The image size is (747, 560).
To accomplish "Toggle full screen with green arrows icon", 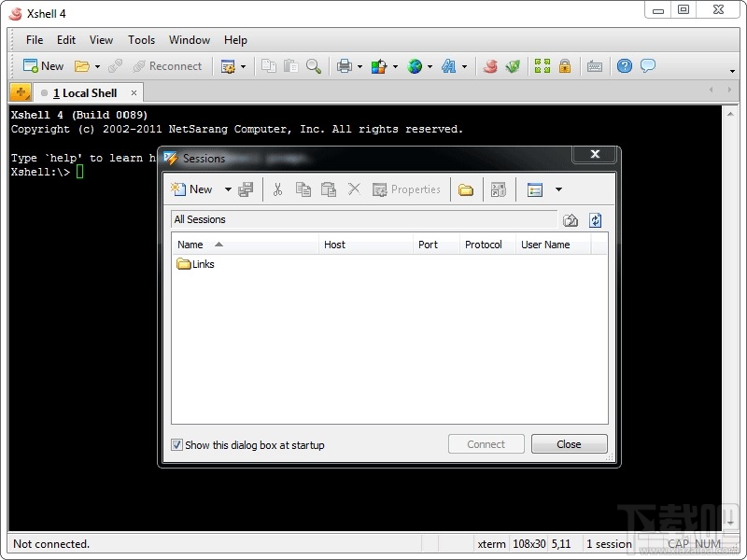I will click(x=542, y=66).
